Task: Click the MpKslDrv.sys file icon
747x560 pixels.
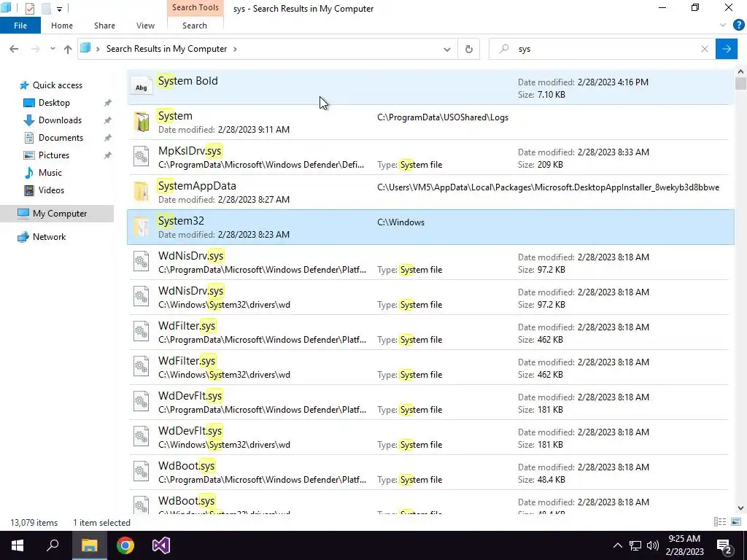Action: (x=142, y=157)
